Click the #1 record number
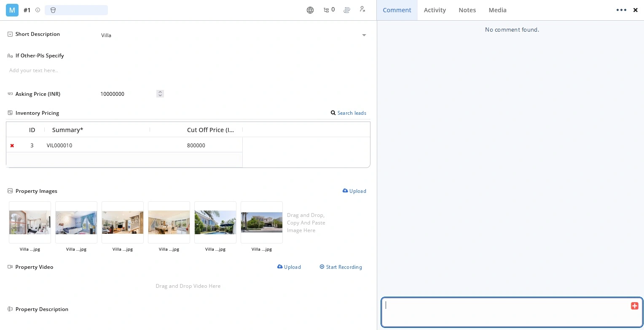Screen dimensions: 644x330 click(27, 10)
